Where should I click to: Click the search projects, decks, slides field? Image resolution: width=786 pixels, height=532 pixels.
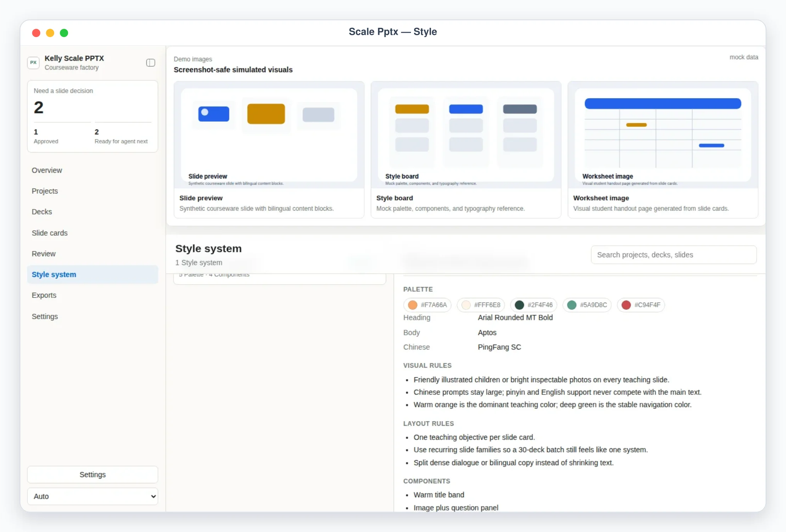pos(674,255)
